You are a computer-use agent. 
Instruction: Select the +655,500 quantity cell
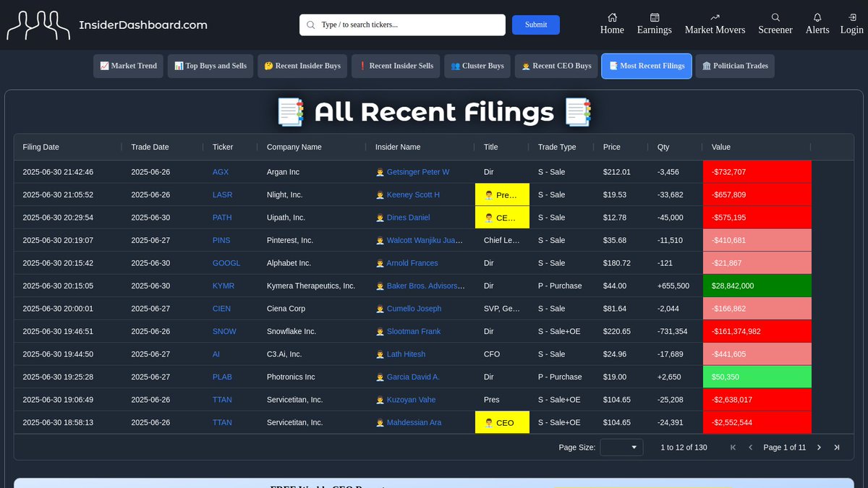pos(676,286)
